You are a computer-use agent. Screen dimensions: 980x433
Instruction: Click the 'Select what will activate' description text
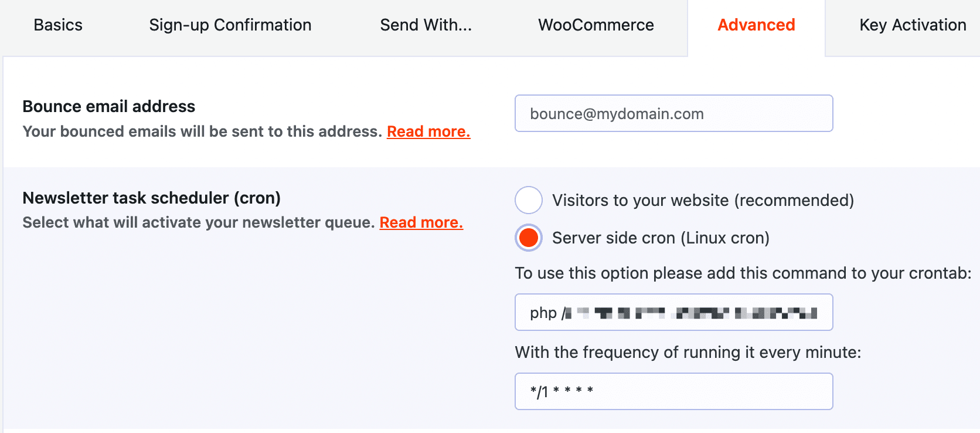click(x=198, y=222)
